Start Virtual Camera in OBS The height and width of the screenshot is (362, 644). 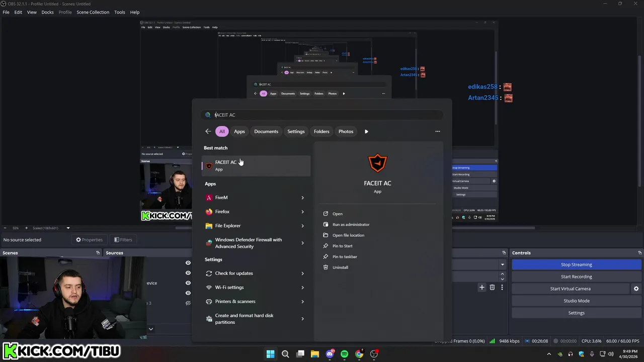click(571, 289)
